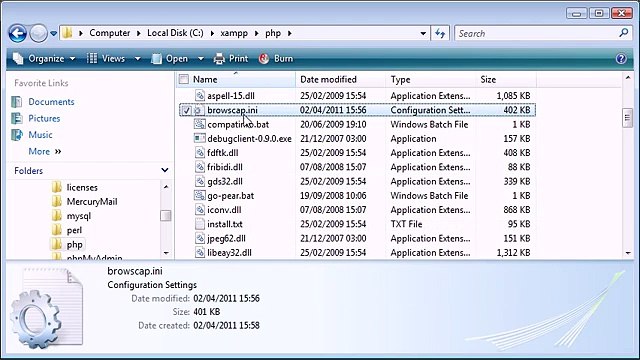This screenshot has width=640, height=360.
Task: Select the file name debugclient-0.9.0.exe
Action: pos(249,139)
